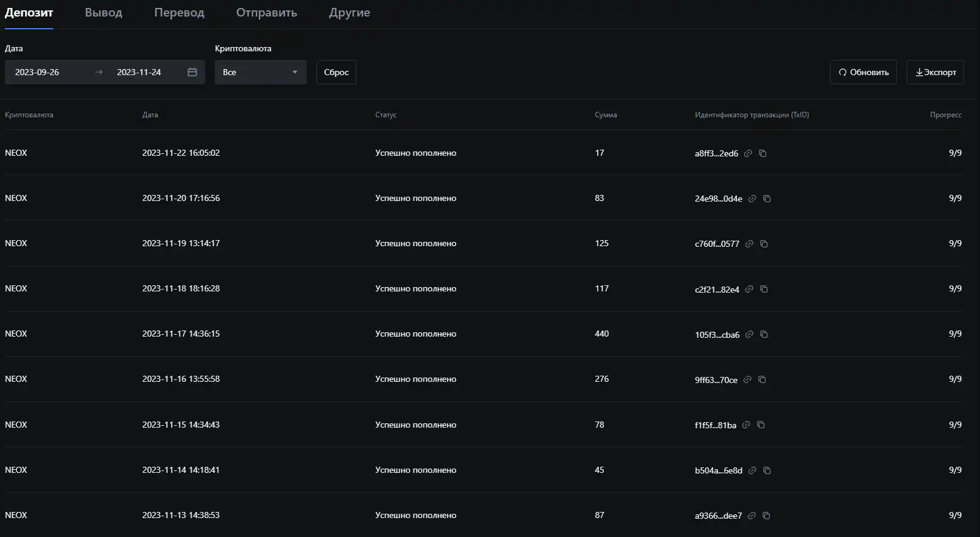The image size is (980, 537).
Task: Click the Прогресс column header
Action: (x=946, y=115)
